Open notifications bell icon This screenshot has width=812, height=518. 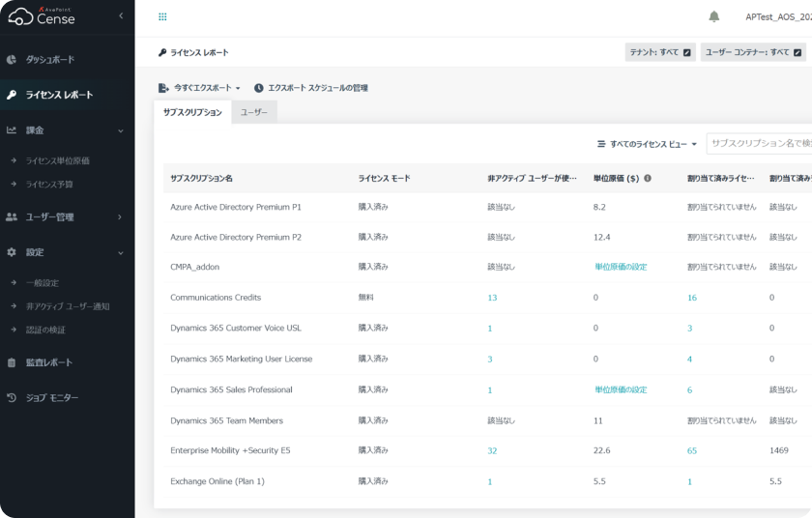pyautogui.click(x=714, y=16)
